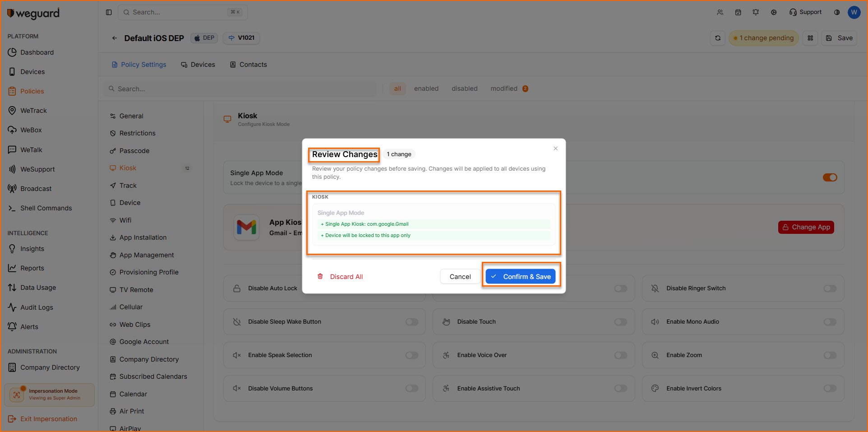Click the back arrow next to Default iOS DEP
This screenshot has width=868, height=432.
point(115,38)
